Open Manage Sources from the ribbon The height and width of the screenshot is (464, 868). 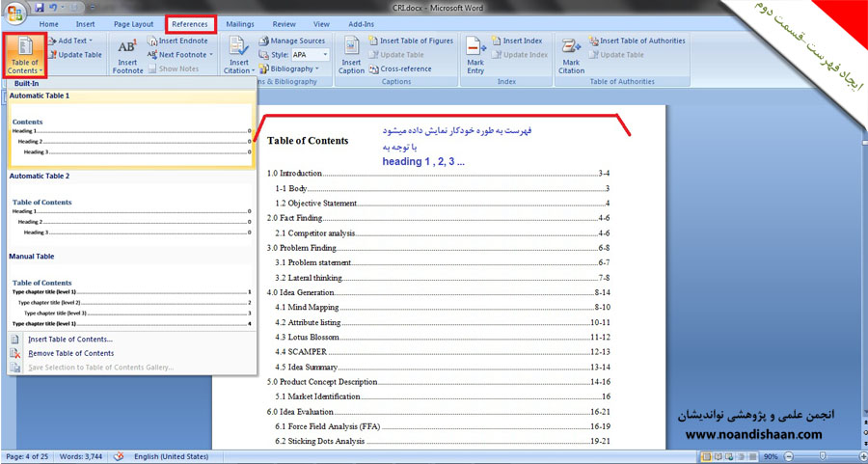pyautogui.click(x=290, y=41)
